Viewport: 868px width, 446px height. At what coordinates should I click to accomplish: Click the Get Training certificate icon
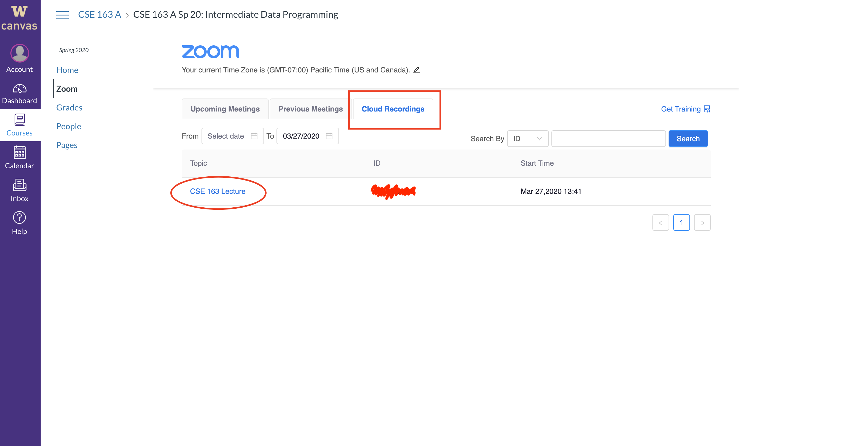[707, 109]
